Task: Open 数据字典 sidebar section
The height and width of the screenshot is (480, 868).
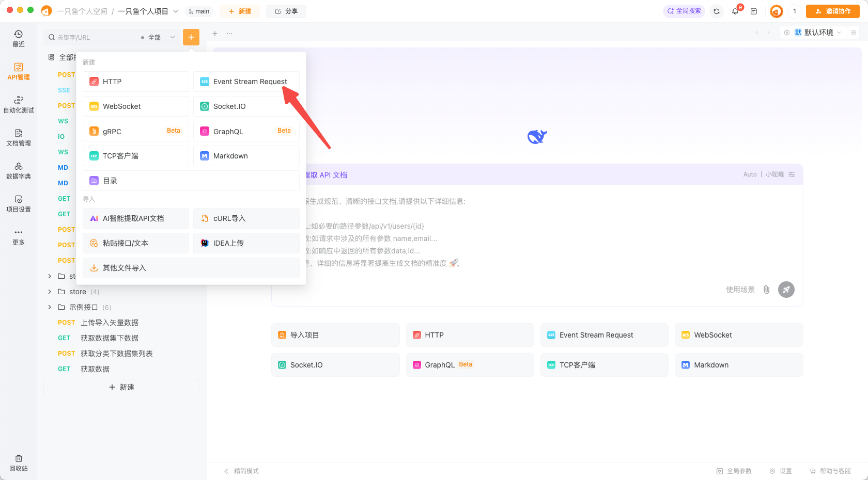Action: pos(19,171)
